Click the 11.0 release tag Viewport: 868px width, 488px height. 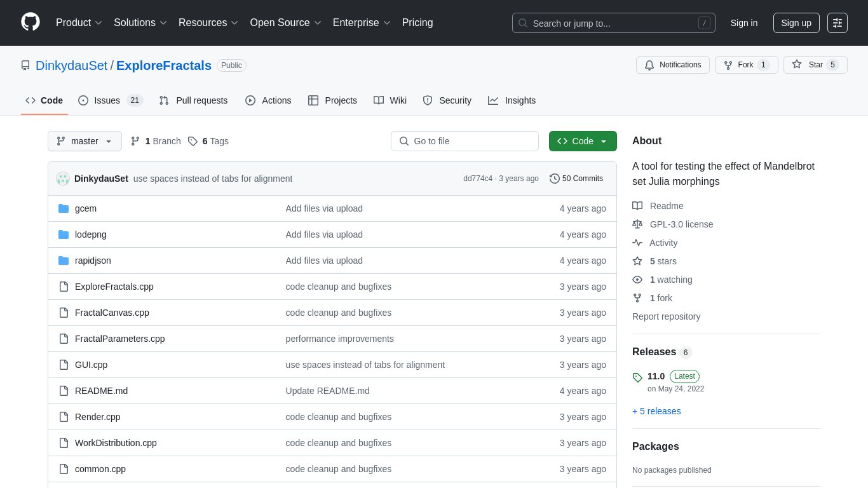pyautogui.click(x=656, y=376)
